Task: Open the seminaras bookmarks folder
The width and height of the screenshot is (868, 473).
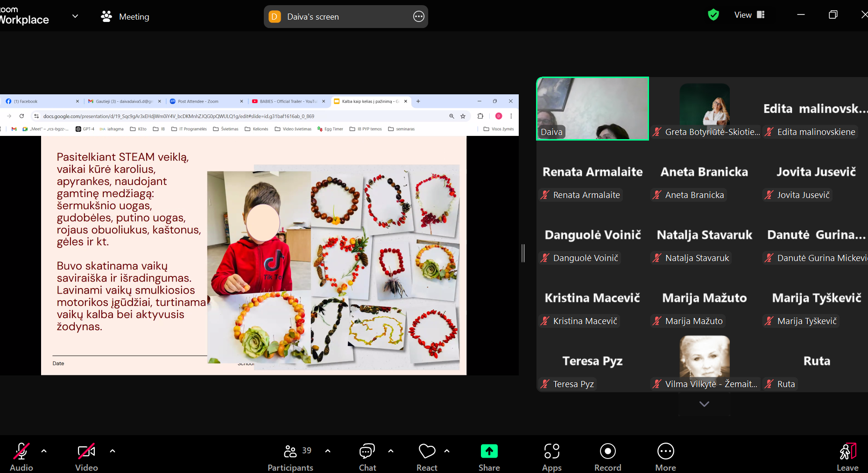Action: (x=402, y=129)
